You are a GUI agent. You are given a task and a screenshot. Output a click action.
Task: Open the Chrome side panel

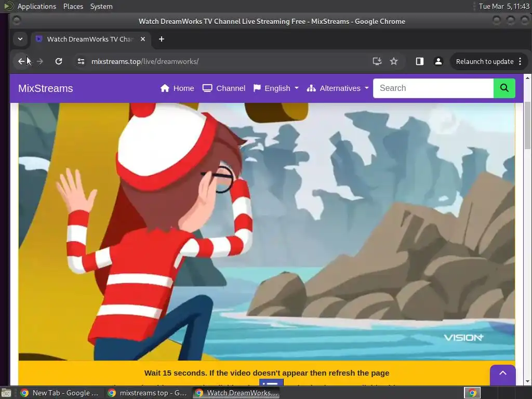(420, 61)
